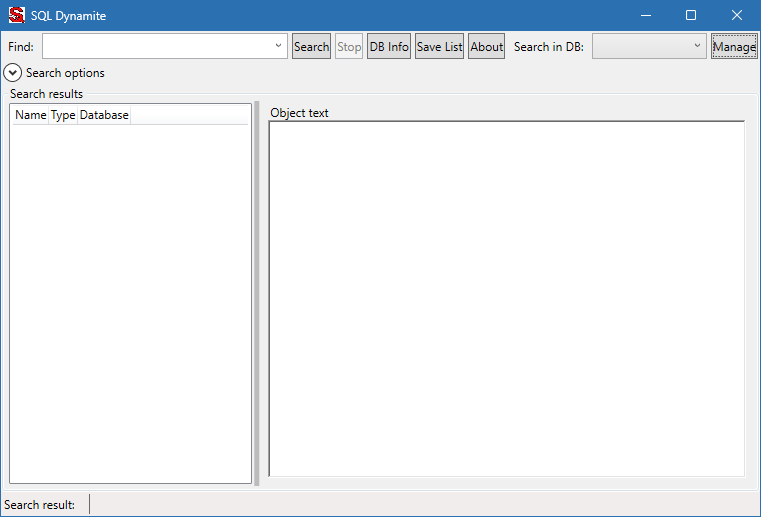Close the SQL Dynamite window
The image size is (761, 517).
pos(737,15)
